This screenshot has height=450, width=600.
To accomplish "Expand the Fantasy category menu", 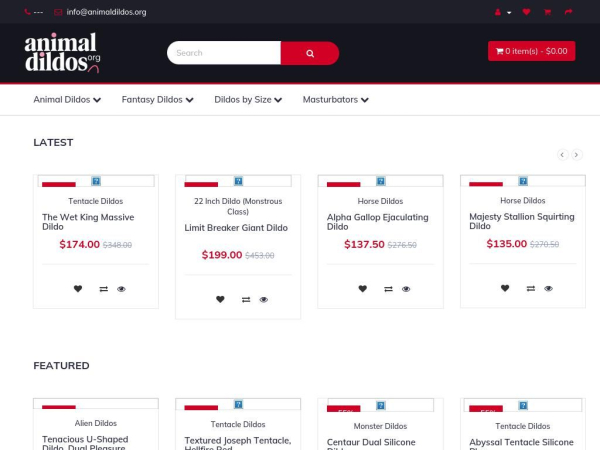I will 157,100.
